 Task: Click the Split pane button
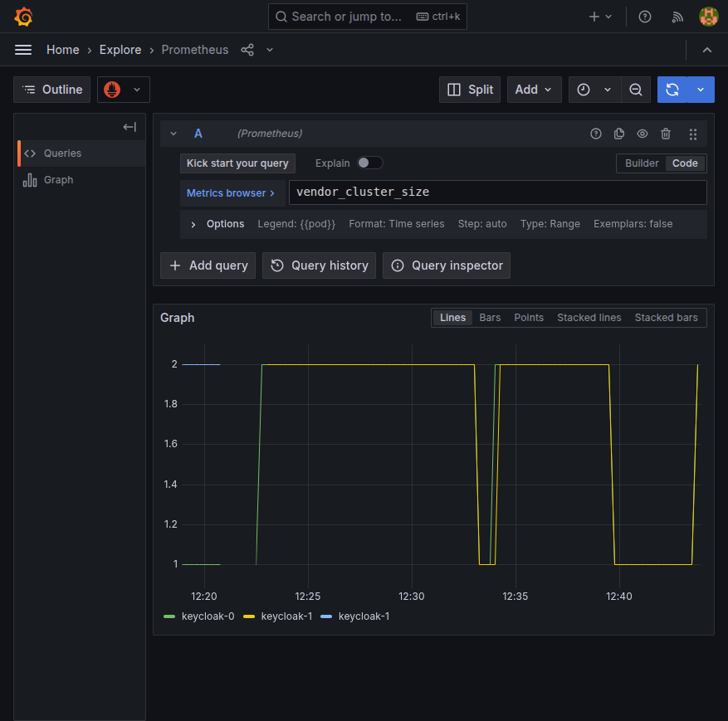click(x=470, y=90)
